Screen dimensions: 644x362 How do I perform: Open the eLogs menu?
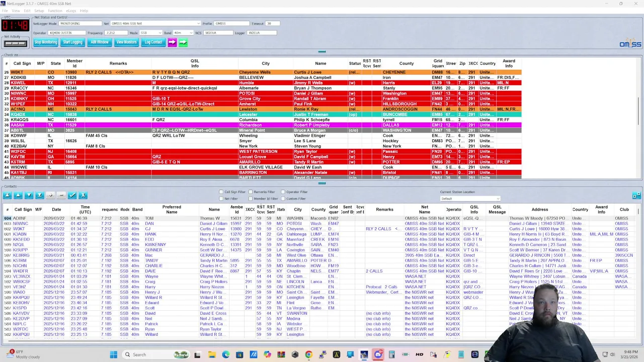click(71, 11)
